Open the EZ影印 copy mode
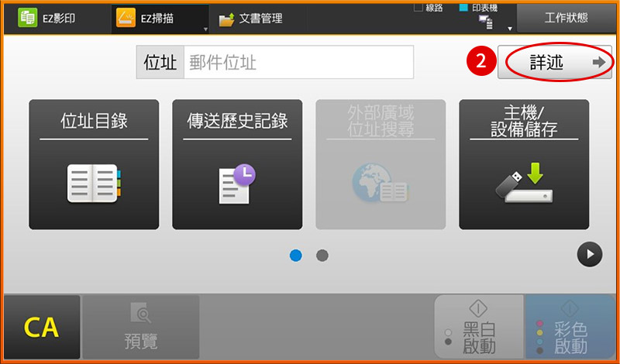Viewport: 620px width, 364px height. tap(54, 19)
